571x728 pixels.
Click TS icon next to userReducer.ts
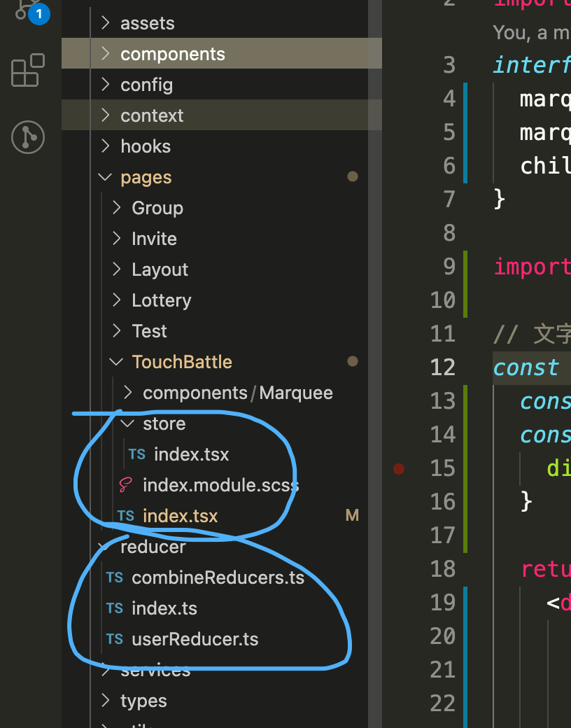pyautogui.click(x=114, y=639)
